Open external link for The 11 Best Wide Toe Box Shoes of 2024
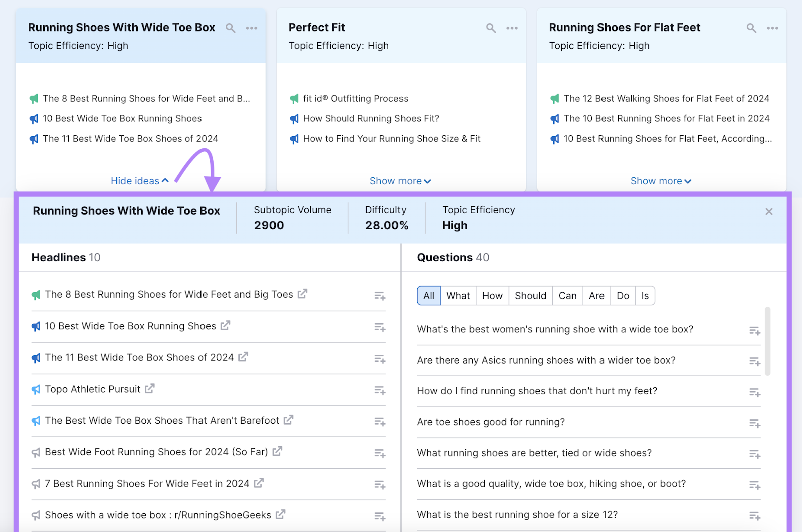This screenshot has height=532, width=802. 243,357
